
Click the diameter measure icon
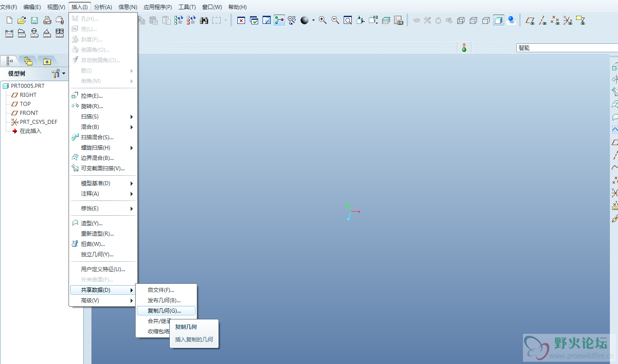point(34,33)
